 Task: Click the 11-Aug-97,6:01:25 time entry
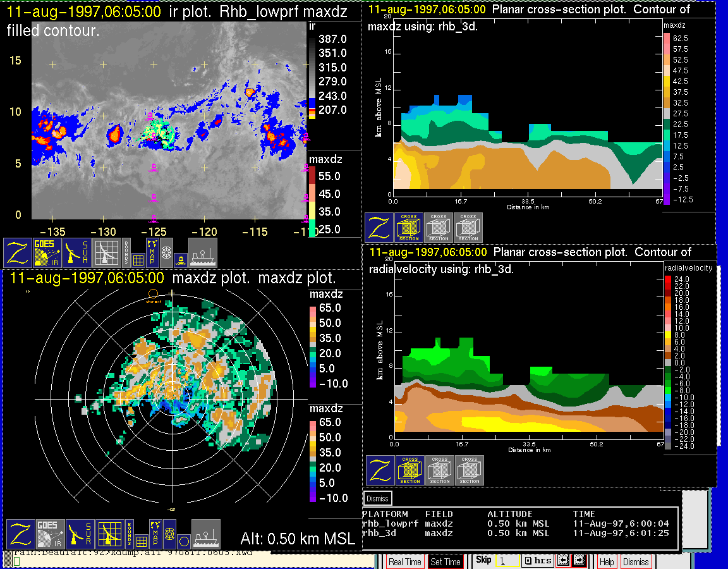coord(621,533)
